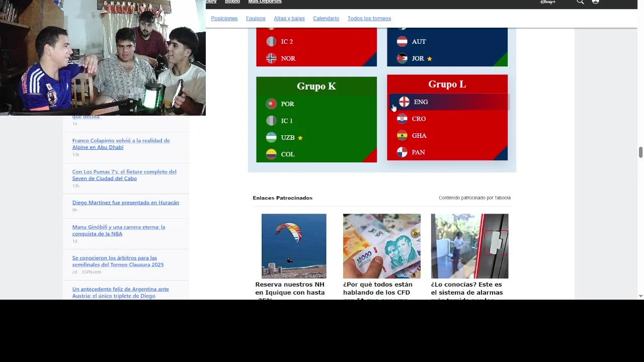Click the Norway flag next to NOR
This screenshot has height=362, width=644.
(x=271, y=58)
